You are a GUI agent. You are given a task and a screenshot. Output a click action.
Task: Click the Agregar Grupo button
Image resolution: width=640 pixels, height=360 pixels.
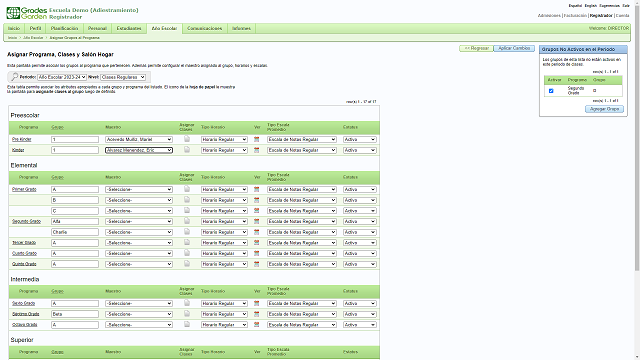(x=604, y=109)
